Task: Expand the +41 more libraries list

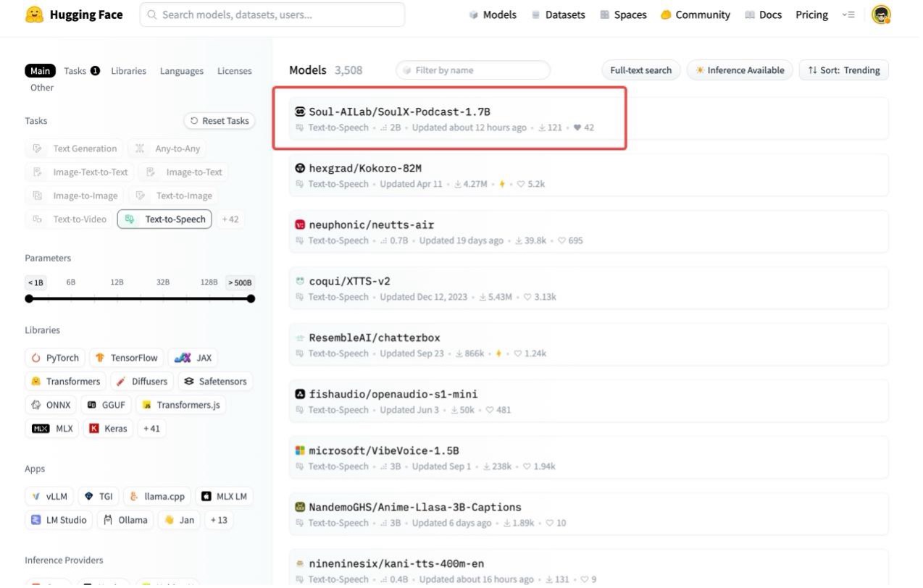Action: [x=151, y=428]
